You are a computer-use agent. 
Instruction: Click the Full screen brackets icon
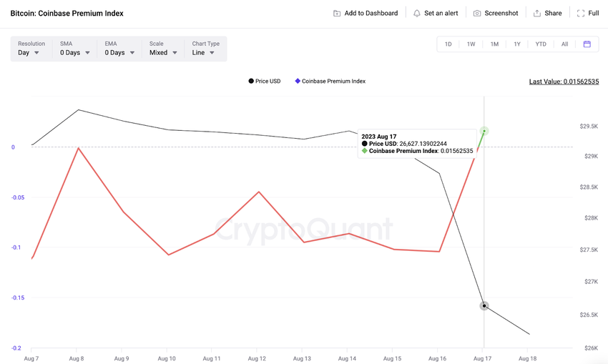pos(581,13)
